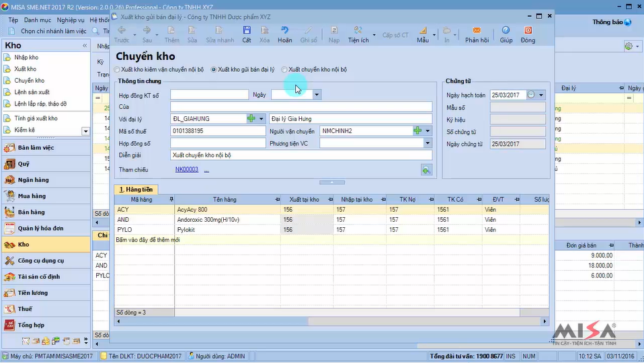Open the Tiền lương module
The height and width of the screenshot is (363, 644).
[46, 293]
